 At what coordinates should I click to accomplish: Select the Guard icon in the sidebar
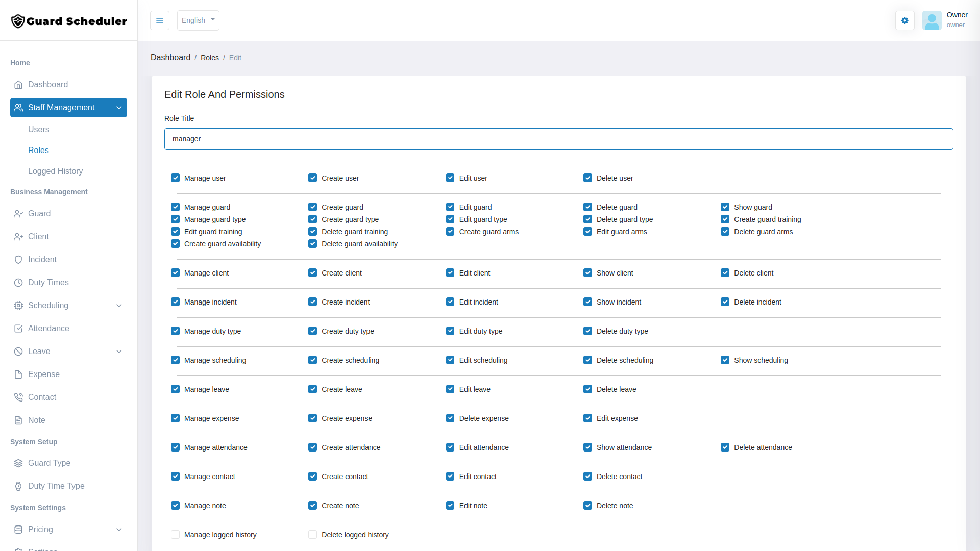[x=18, y=213]
